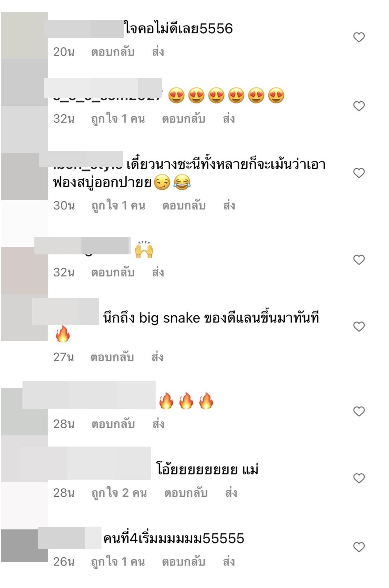
Task: Send (ส่ง) the 28น fire emojis comment
Action: (158, 424)
